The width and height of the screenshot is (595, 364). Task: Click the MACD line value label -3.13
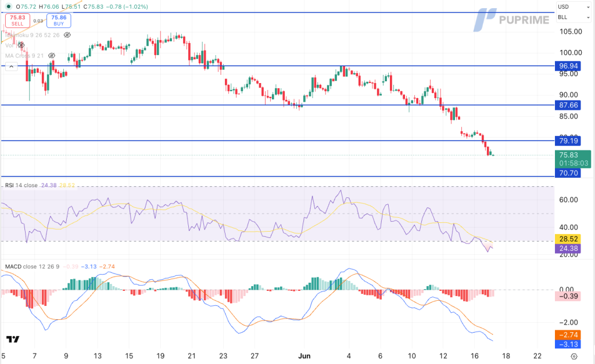coord(568,344)
